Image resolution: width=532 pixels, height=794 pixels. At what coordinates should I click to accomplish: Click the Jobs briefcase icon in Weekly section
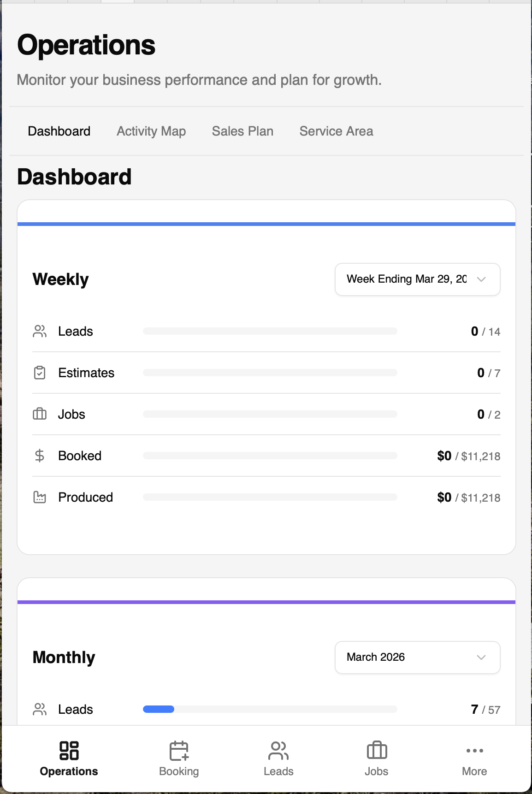(40, 414)
